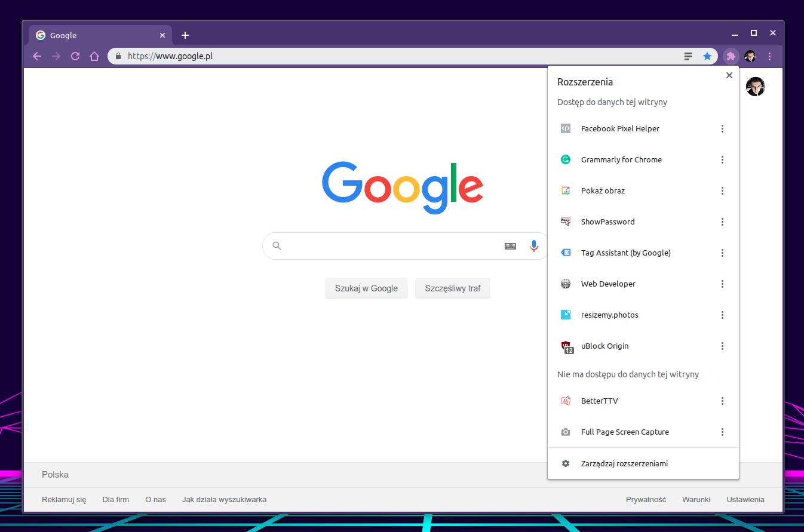This screenshot has width=804, height=532.
Task: Reload the Google page
Action: (x=75, y=56)
